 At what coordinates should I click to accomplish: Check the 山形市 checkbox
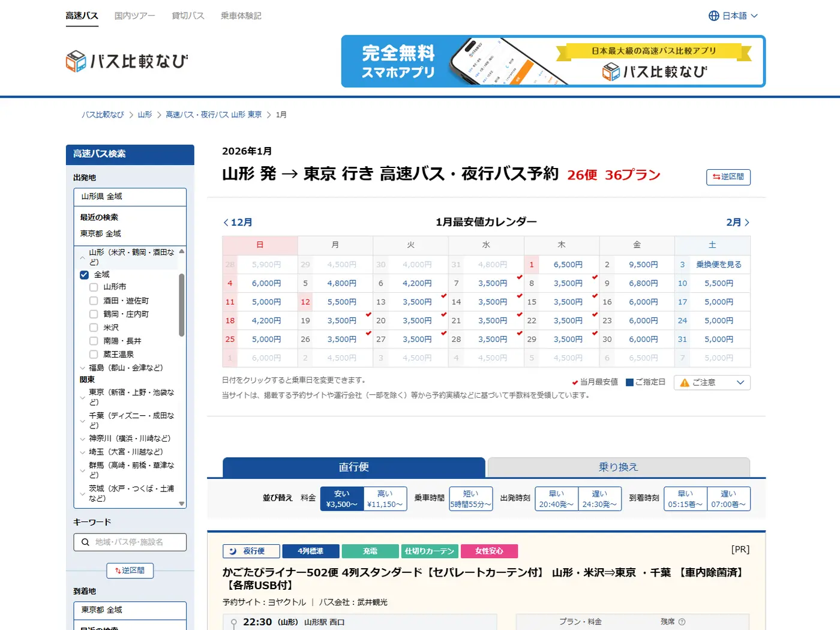pos(94,287)
